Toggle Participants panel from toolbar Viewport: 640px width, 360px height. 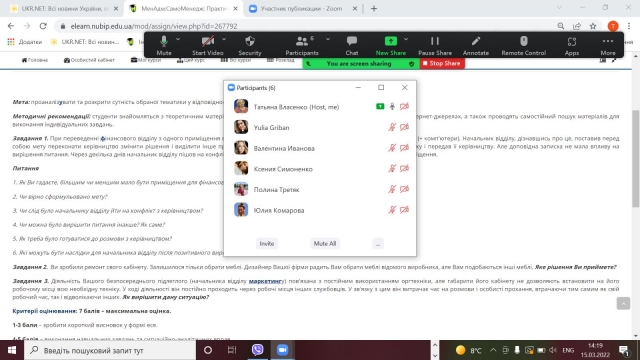[x=302, y=45]
